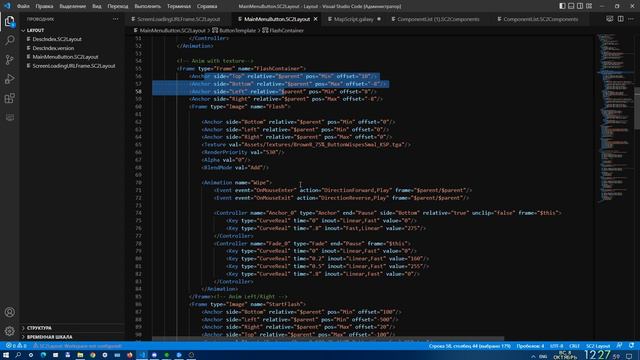640x360 pixels.
Task: Click the split editor icon
Action: (620, 19)
